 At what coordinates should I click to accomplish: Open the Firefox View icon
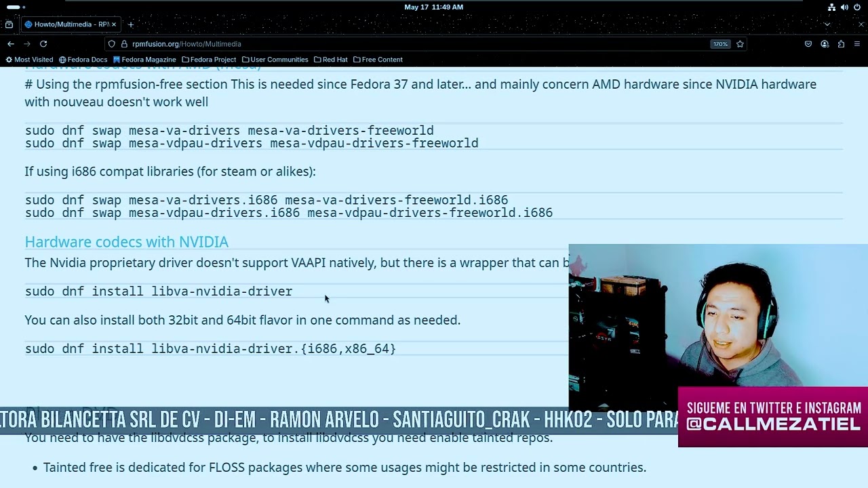click(9, 24)
